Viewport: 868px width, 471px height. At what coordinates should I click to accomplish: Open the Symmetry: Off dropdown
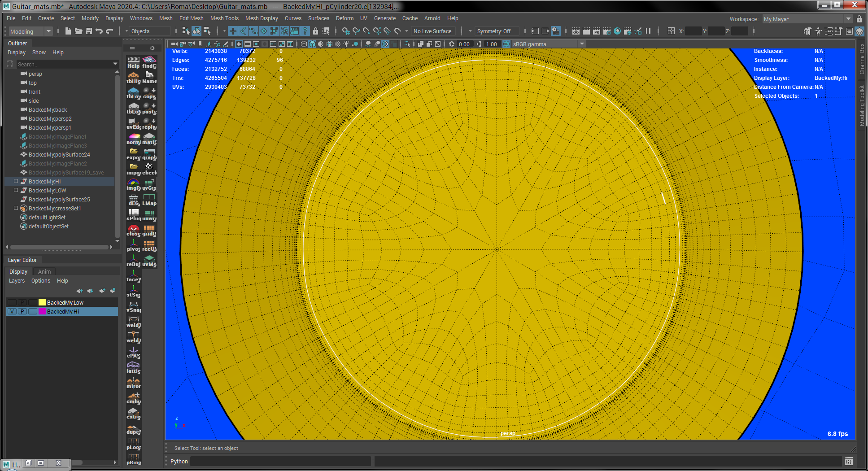(x=497, y=31)
